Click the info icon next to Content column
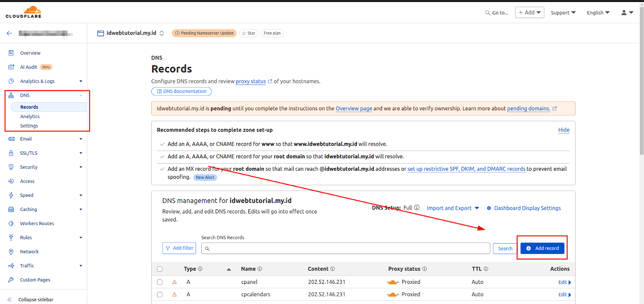The image size is (644, 304). (332, 269)
